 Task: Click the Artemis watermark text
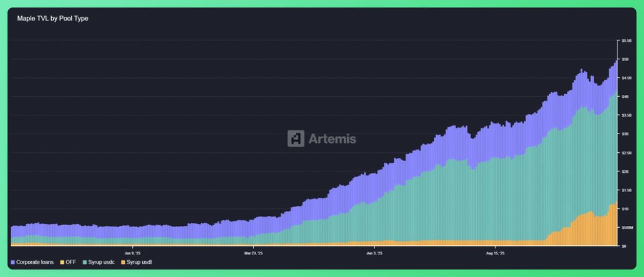click(x=332, y=138)
